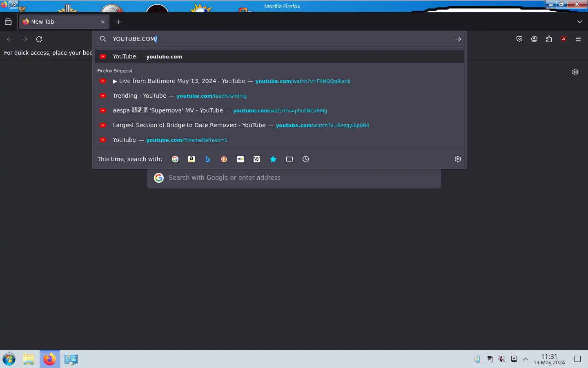Expand hidden system tray icons arrow
The width and height of the screenshot is (588, 368).
click(x=526, y=359)
